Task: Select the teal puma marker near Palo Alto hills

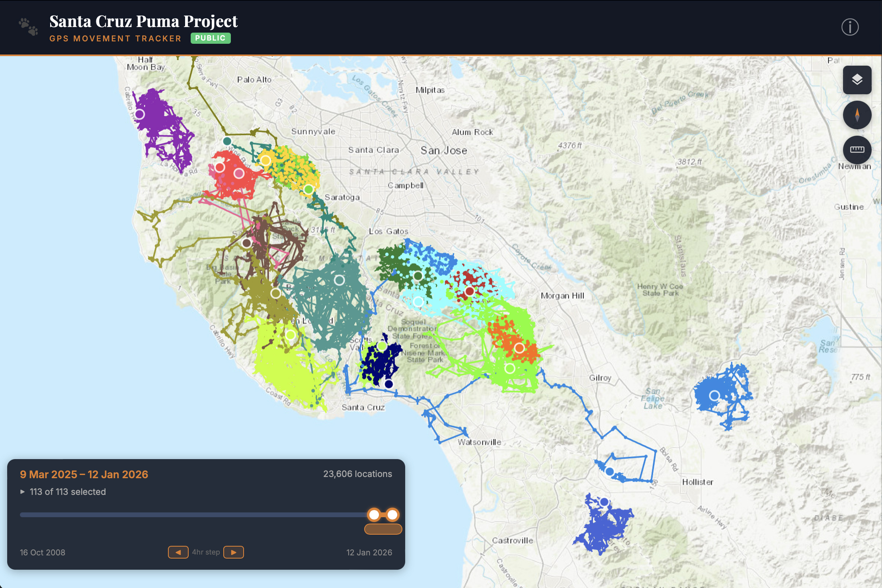Action: 227,141
